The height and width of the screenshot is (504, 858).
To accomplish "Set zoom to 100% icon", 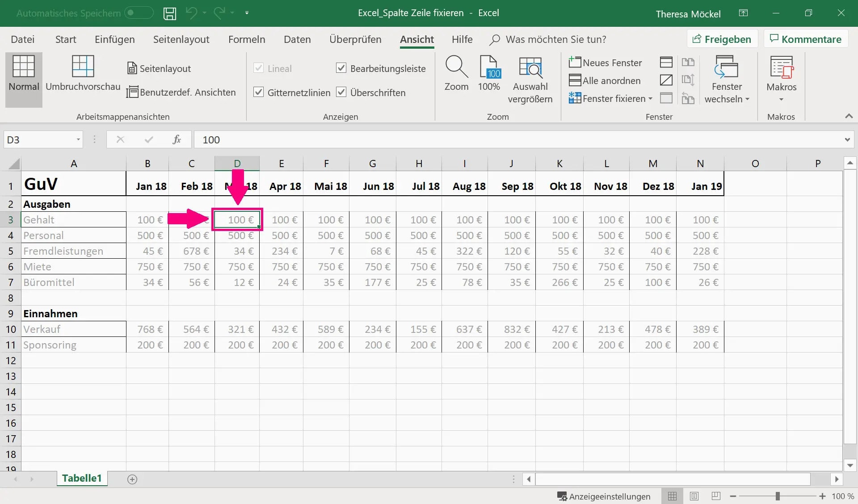I will 489,67.
